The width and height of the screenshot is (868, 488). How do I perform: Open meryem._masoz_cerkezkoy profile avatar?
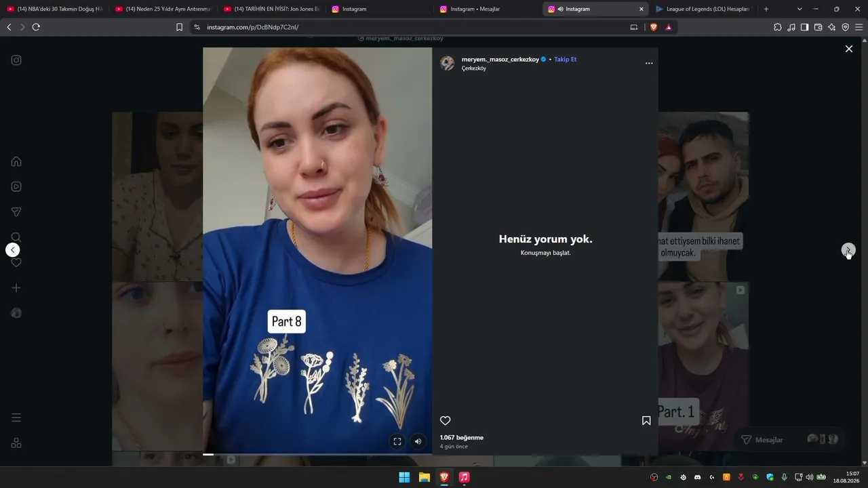pyautogui.click(x=448, y=63)
